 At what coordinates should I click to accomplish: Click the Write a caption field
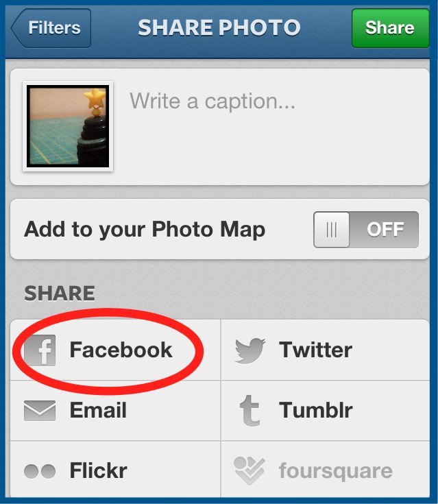pos(273,127)
